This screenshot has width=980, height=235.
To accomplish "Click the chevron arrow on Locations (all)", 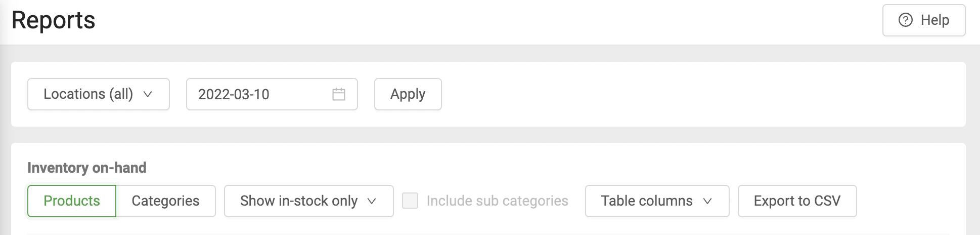I will coord(148,94).
